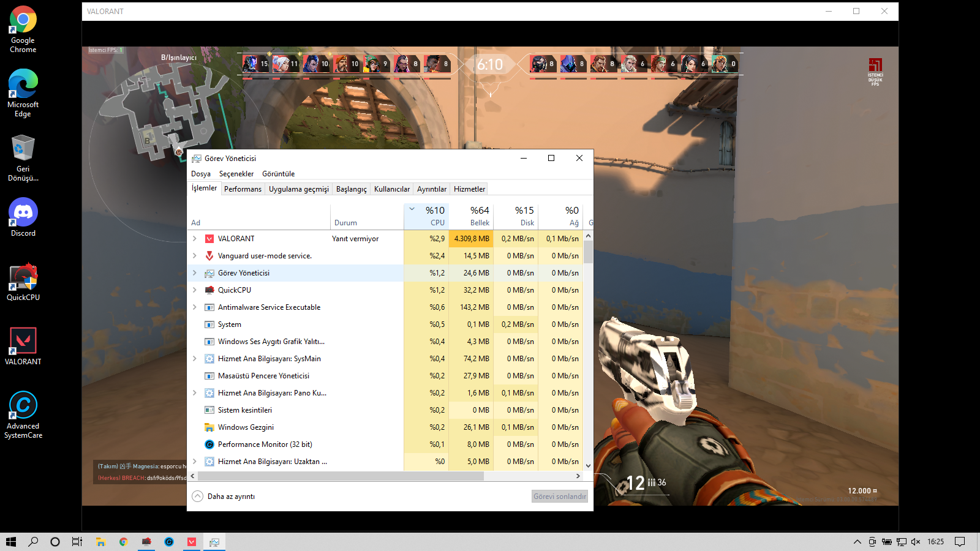Screen dimensions: 980x551
Task: Click the VALORANT process icon in Task Manager
Action: pyautogui.click(x=209, y=239)
